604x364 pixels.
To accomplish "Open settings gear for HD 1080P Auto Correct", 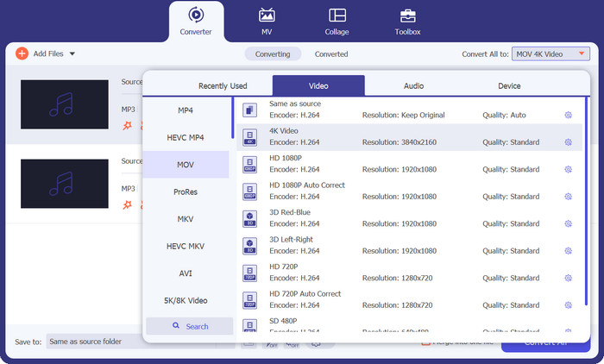I will tap(568, 197).
